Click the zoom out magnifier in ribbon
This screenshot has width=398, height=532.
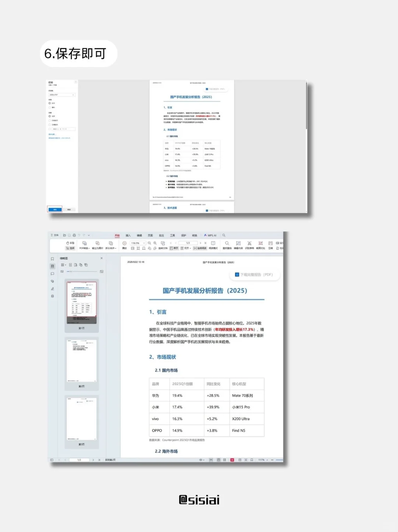coord(149,243)
